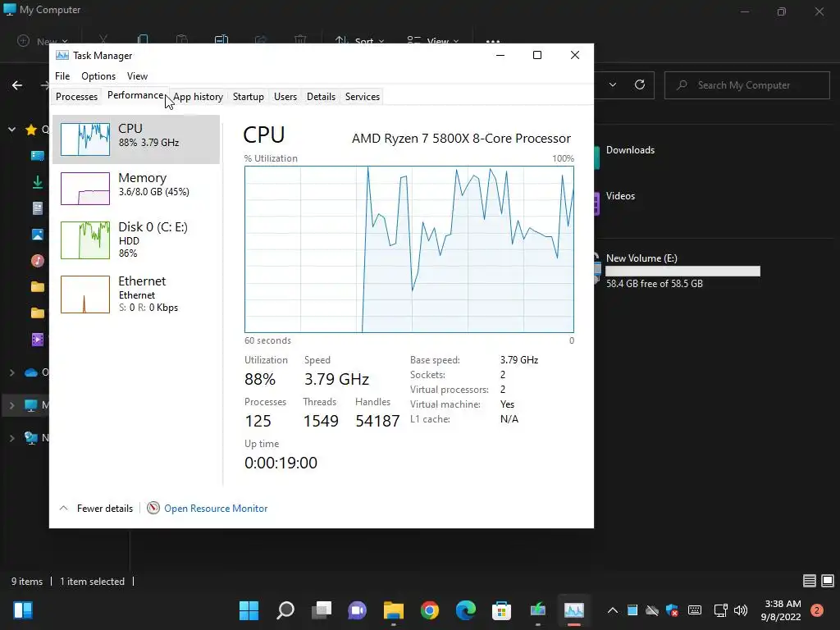Open the Services tab

362,97
